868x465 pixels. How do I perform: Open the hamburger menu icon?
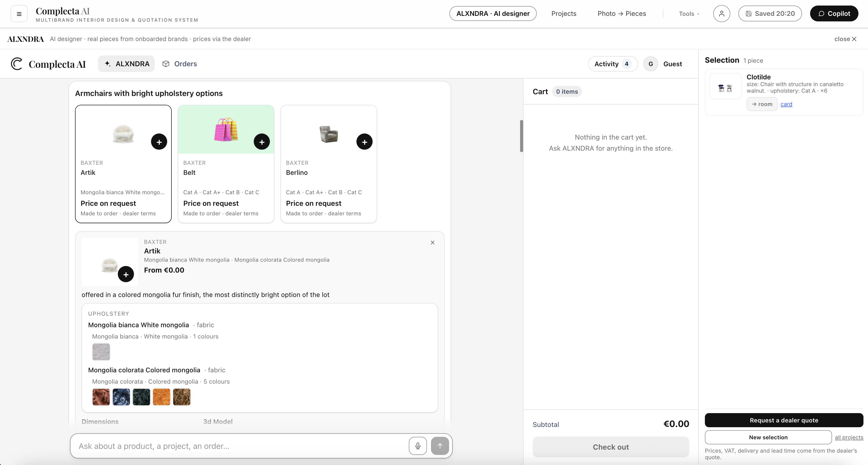click(x=19, y=14)
